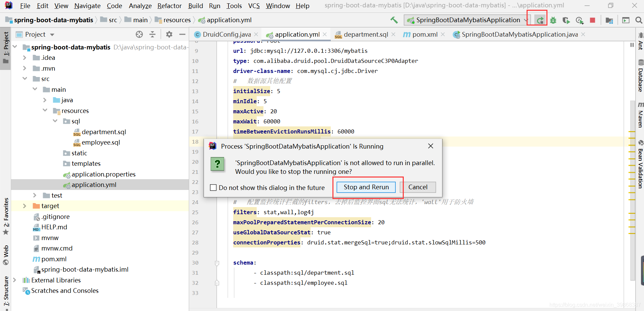
Task: Click the Rerun application icon
Action: point(540,20)
